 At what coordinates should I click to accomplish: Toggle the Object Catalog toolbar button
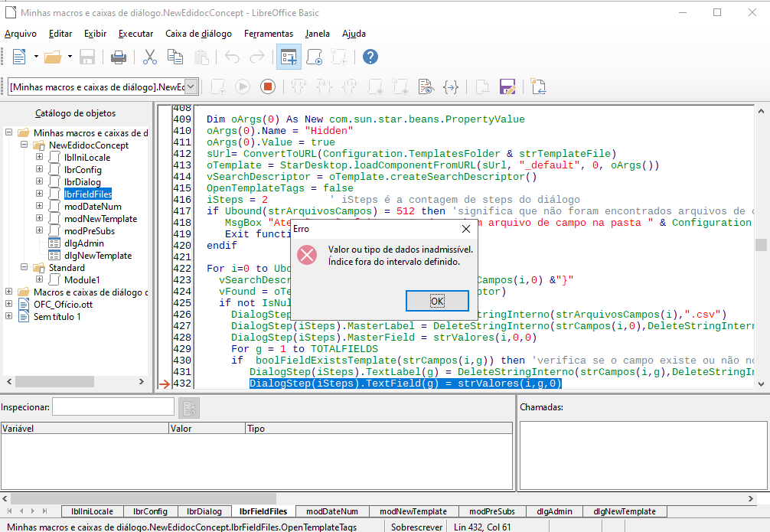289,57
